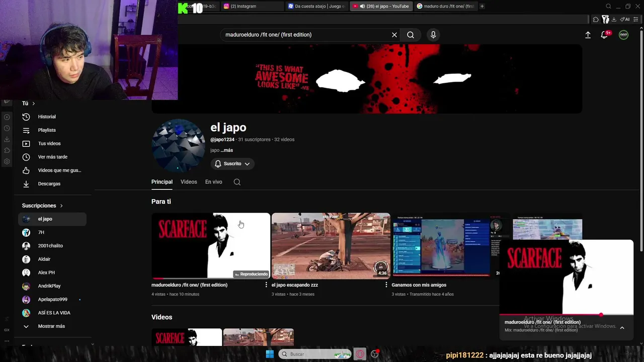Click the @japo1234 channel handle
Viewport: 644px width, 362px height.
point(222,139)
